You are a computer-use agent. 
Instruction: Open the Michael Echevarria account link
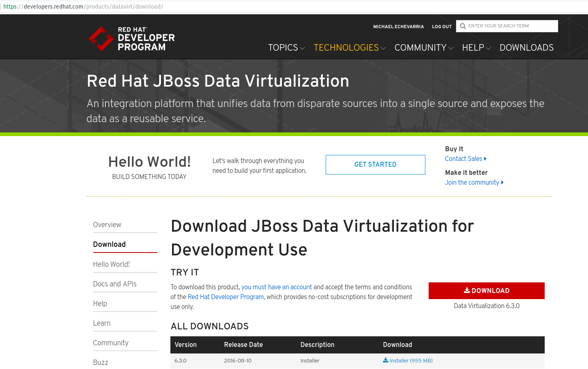(398, 27)
